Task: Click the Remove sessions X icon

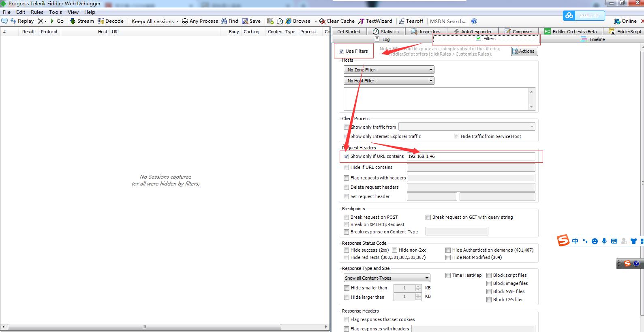Action: click(40, 21)
